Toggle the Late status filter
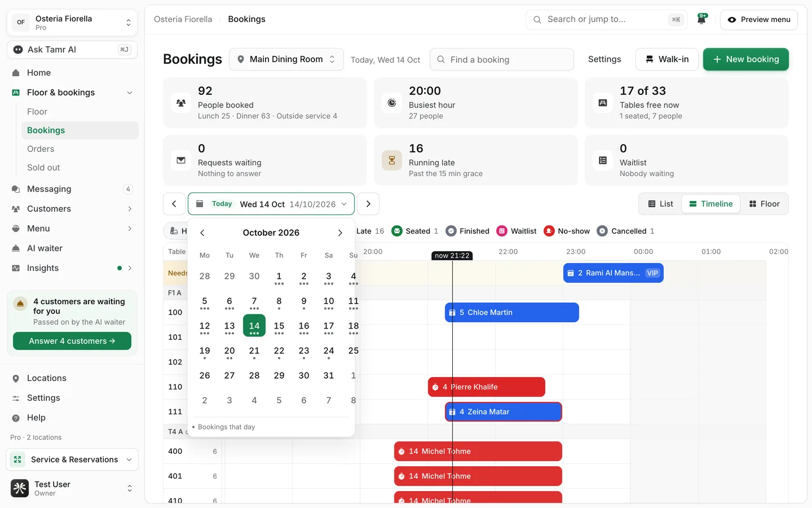The image size is (812, 508). 370,231
